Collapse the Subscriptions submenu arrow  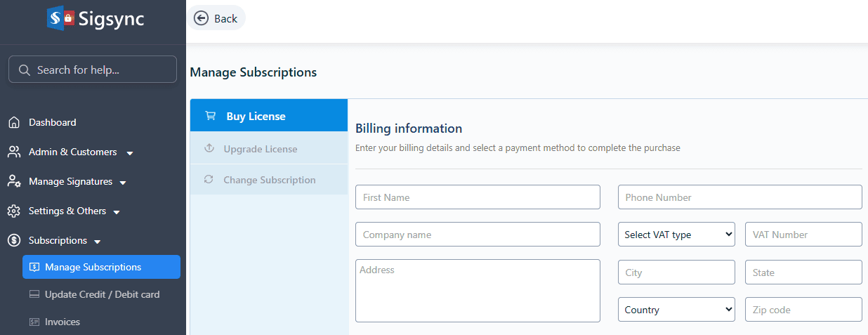[x=98, y=242]
